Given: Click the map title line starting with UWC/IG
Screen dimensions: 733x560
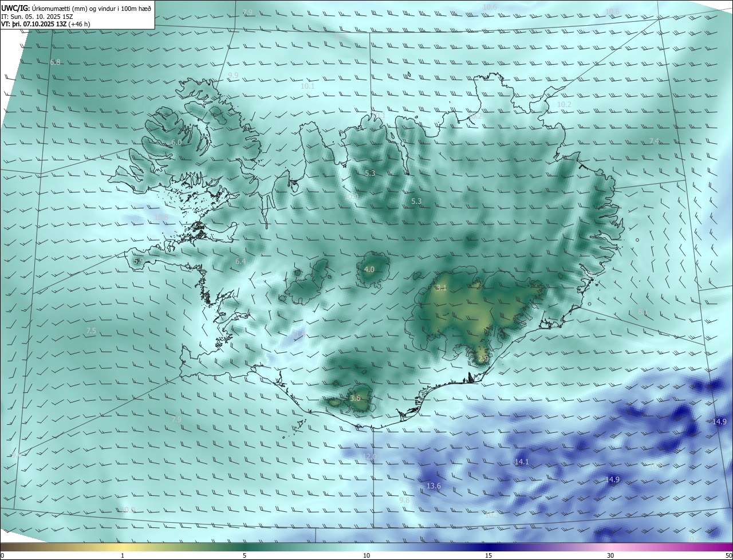Looking at the screenshot, I should click(x=76, y=8).
